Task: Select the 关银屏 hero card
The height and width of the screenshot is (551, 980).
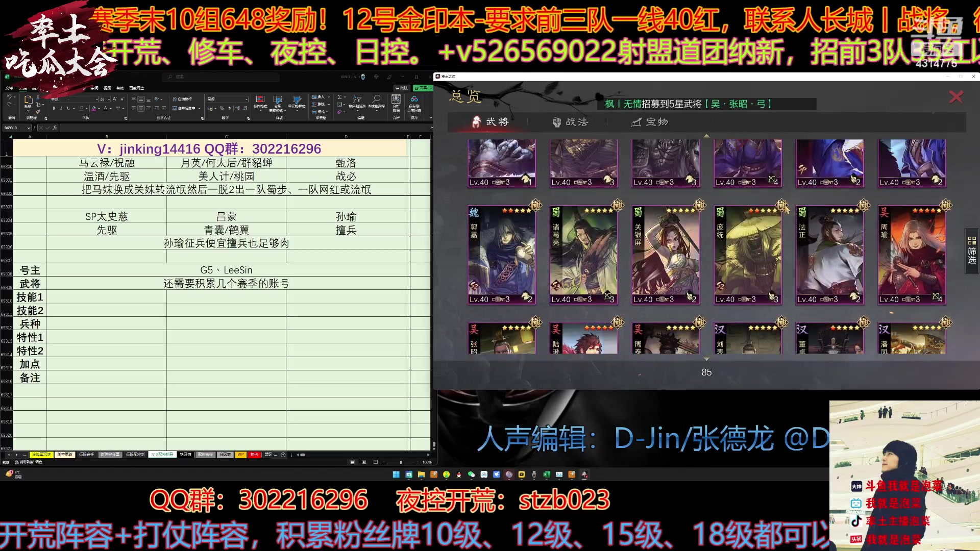Action: (666, 255)
